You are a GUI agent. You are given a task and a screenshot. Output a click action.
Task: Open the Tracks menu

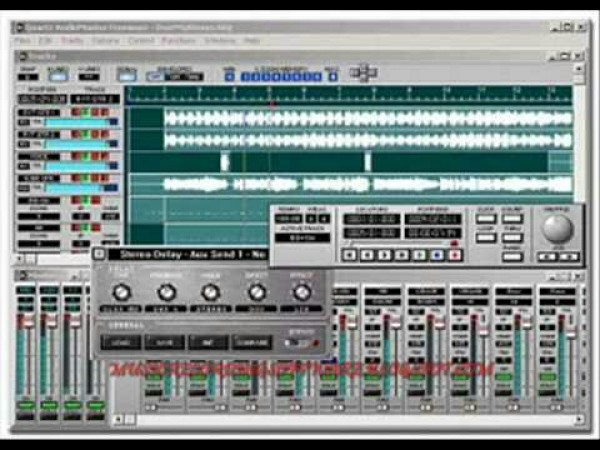coord(72,40)
